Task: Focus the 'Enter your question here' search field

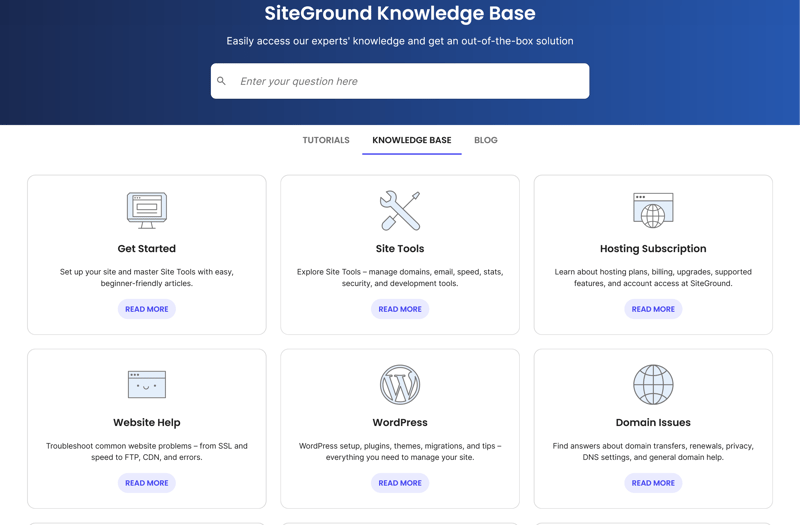Action: tap(400, 81)
